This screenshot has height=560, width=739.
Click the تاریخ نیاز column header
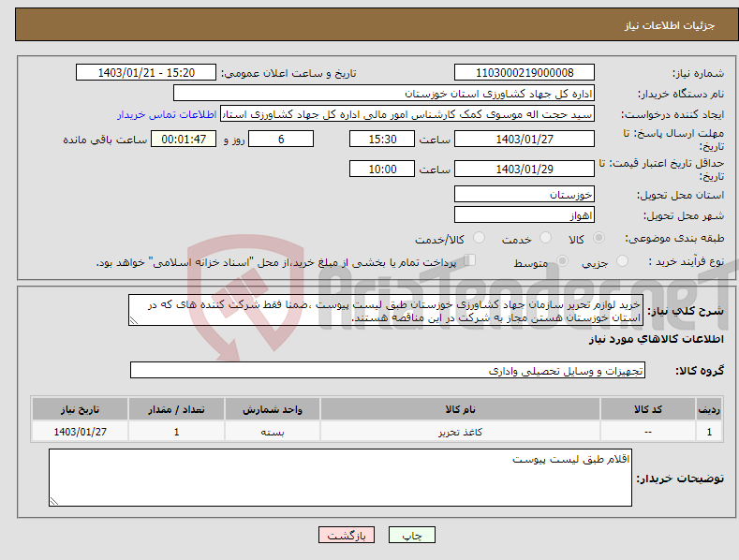[x=81, y=409]
